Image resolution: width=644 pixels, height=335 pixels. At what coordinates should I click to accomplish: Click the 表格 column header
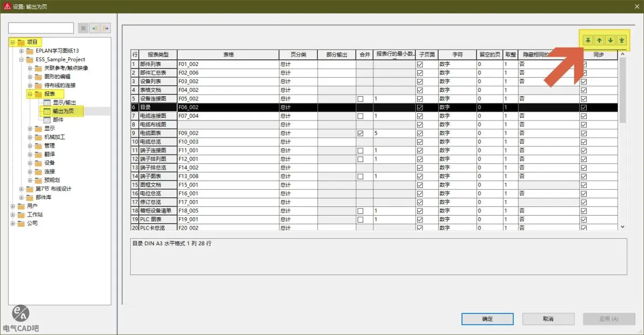coord(229,55)
